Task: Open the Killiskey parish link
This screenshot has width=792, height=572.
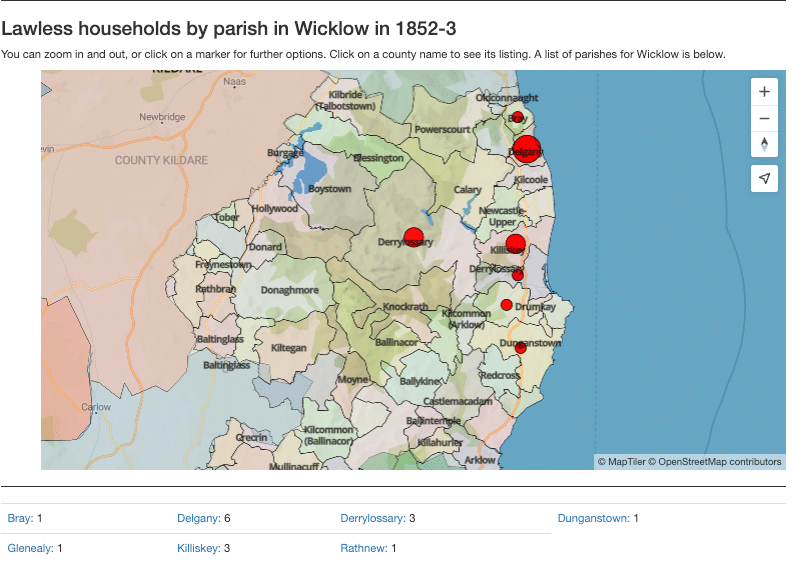Action: point(198,548)
